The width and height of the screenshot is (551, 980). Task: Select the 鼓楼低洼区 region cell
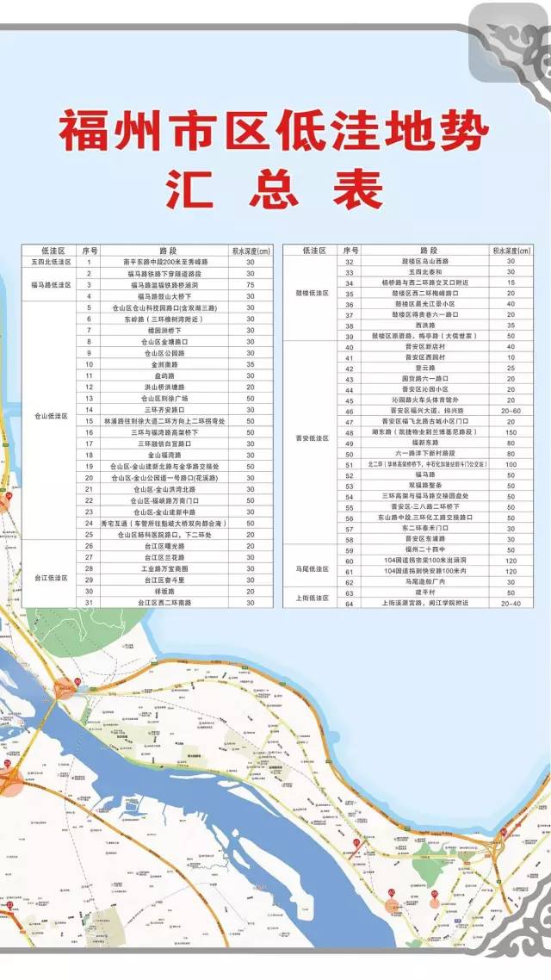(x=312, y=294)
